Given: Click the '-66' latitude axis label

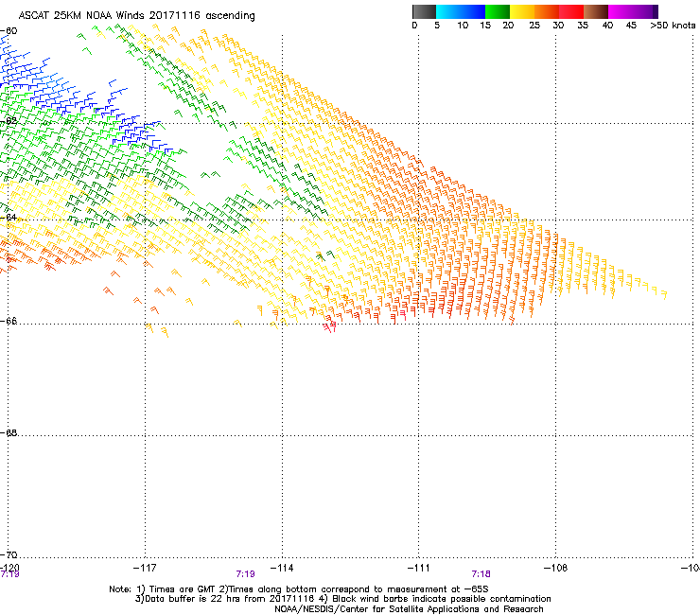Looking at the screenshot, I should pos(9,321).
